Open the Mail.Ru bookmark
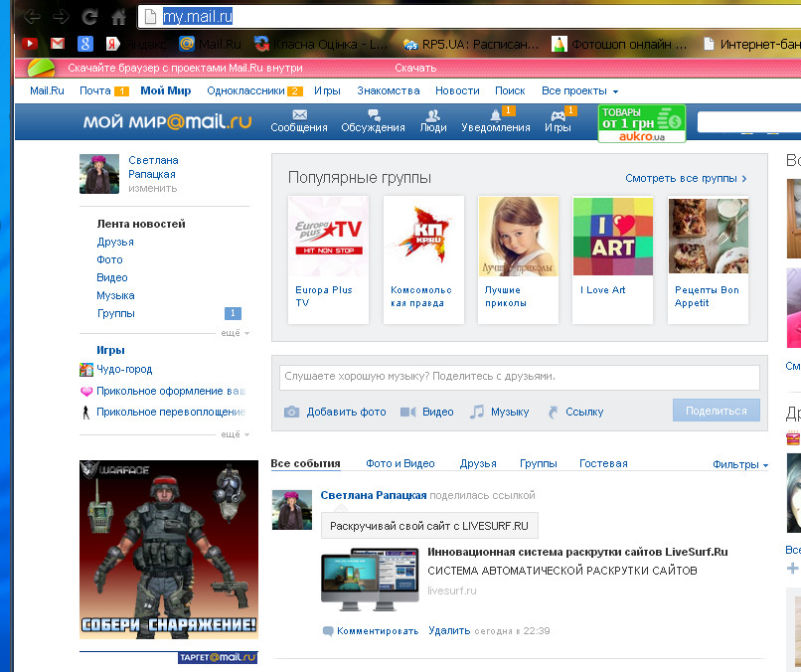 pos(210,44)
